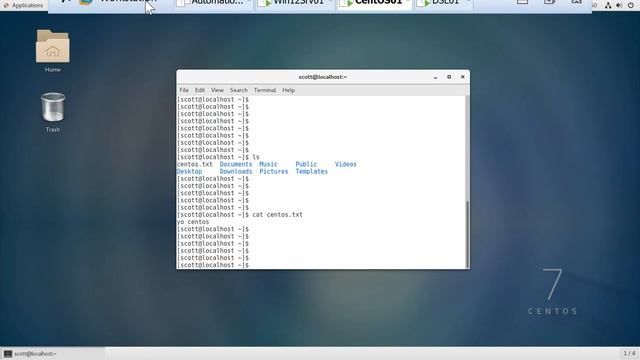This screenshot has width=640, height=360.
Task: Switch to the Automatio... VM tab
Action: point(213,3)
